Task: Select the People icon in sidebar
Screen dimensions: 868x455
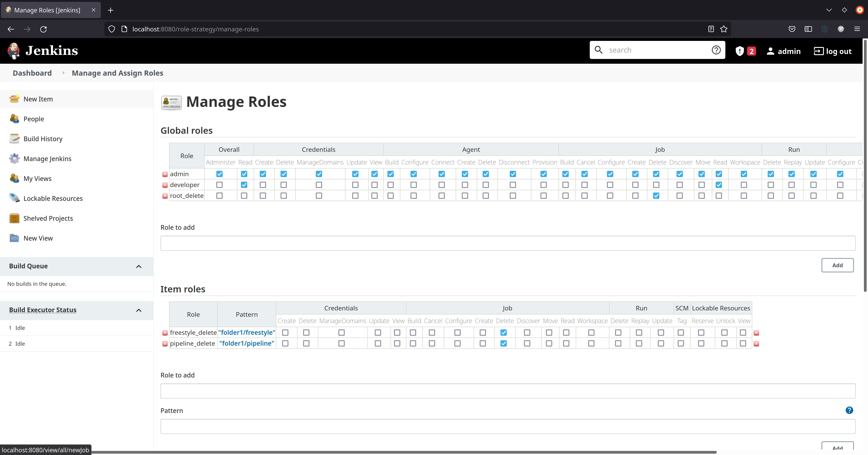Action: pyautogui.click(x=14, y=119)
